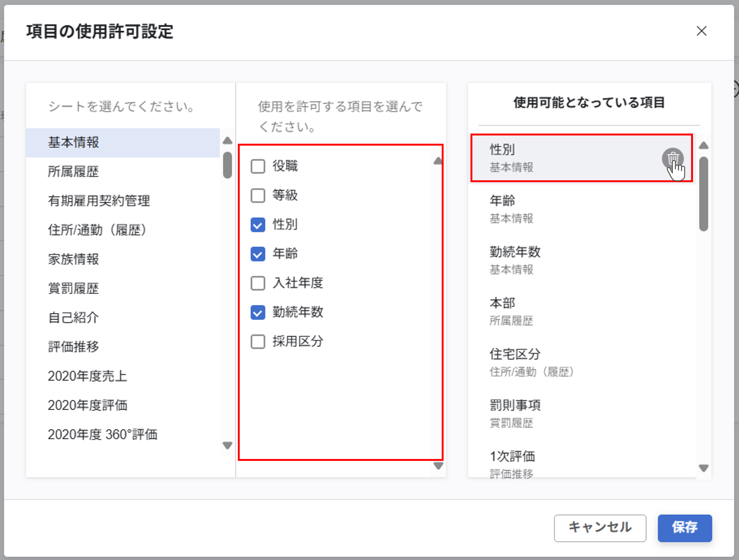Viewport: 739px width, 560px height.
Task: Click the sheet list scrollbar thumb
Action: coord(227,165)
